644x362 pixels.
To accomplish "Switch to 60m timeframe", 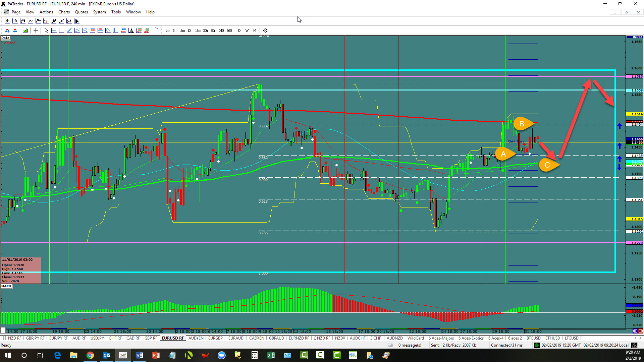I will (213, 31).
